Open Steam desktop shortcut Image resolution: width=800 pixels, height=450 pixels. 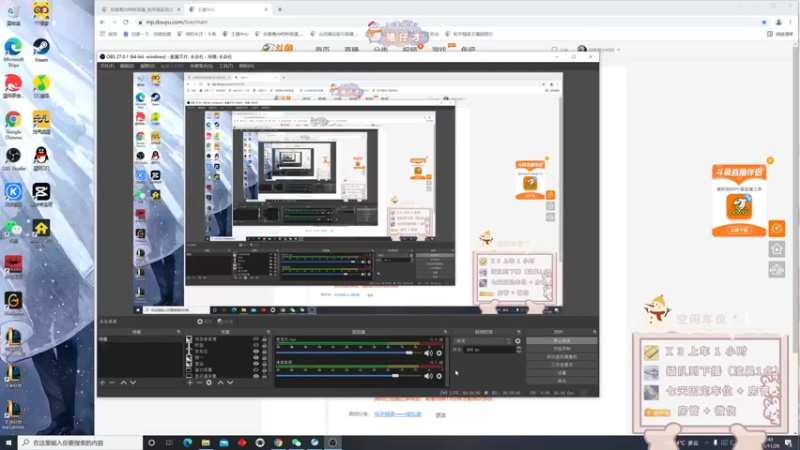click(41, 50)
